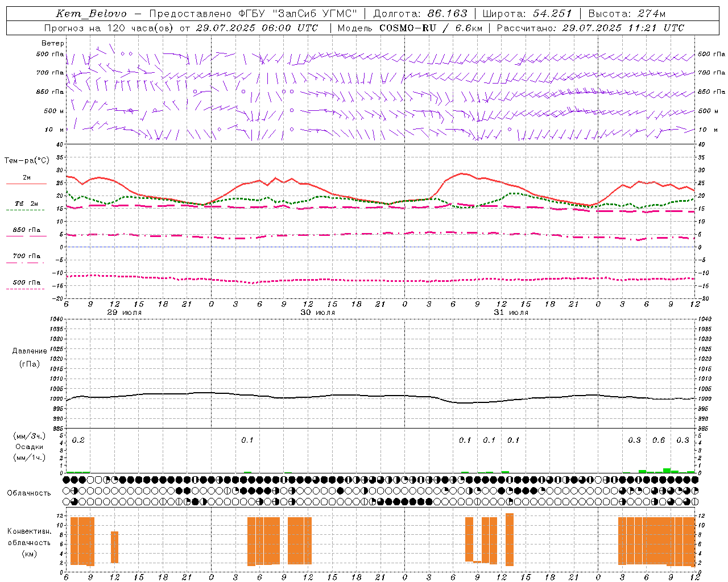Click the first orange convective cloud bar
Viewport: 728px width, 582px height.
click(x=74, y=541)
